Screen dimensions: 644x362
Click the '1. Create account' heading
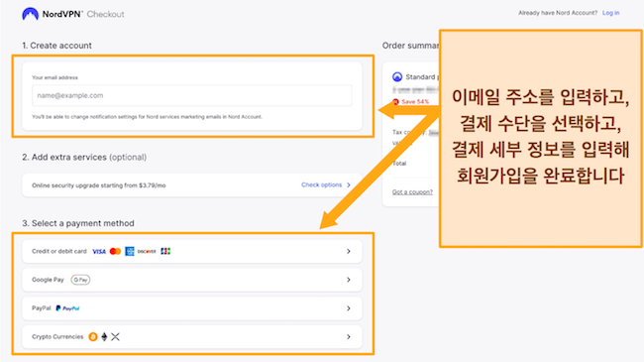[57, 46]
